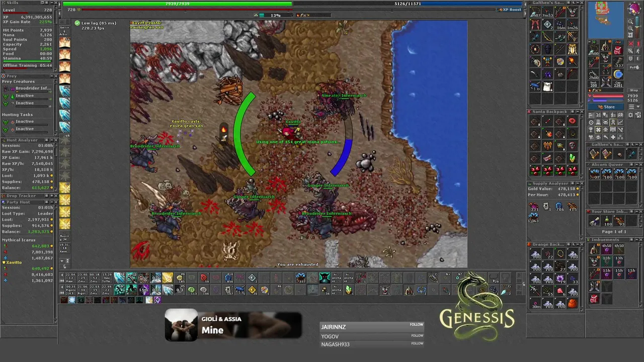Select the golden armor in Galthen's container

point(572,49)
